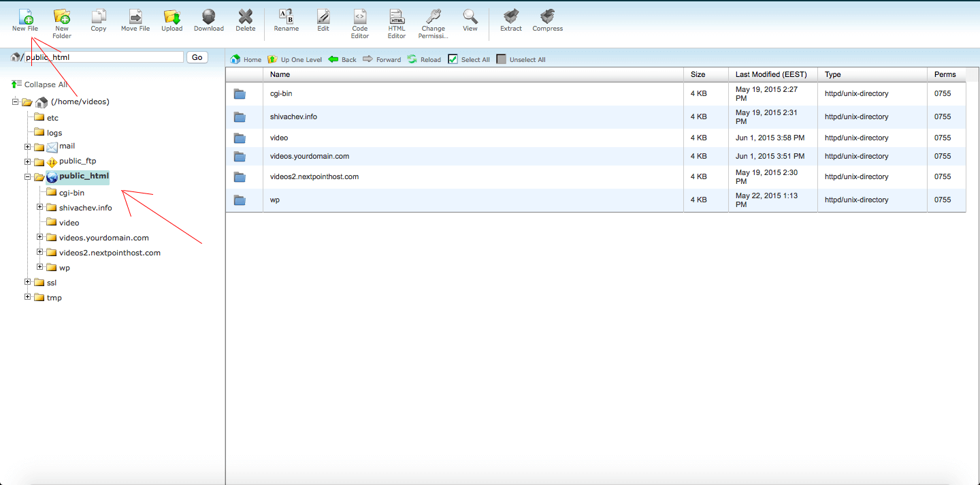Expand the mail folder node
The image size is (980, 485).
click(x=28, y=146)
